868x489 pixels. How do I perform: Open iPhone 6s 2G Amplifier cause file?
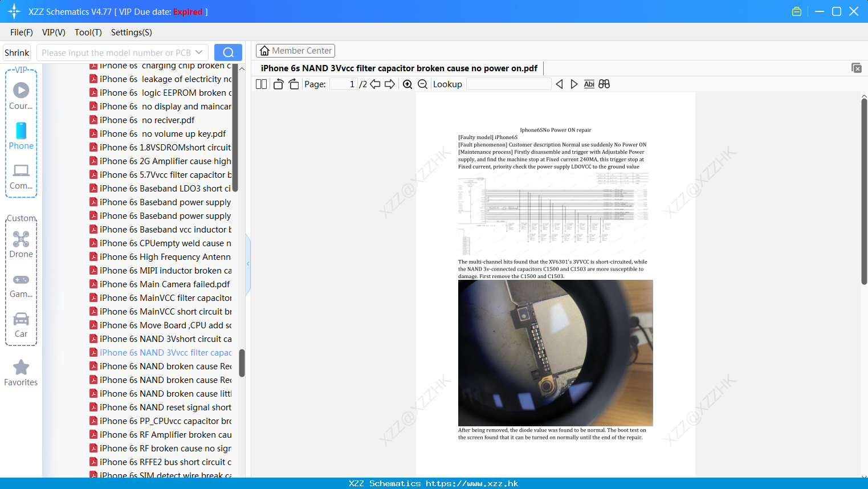pyautogui.click(x=161, y=161)
